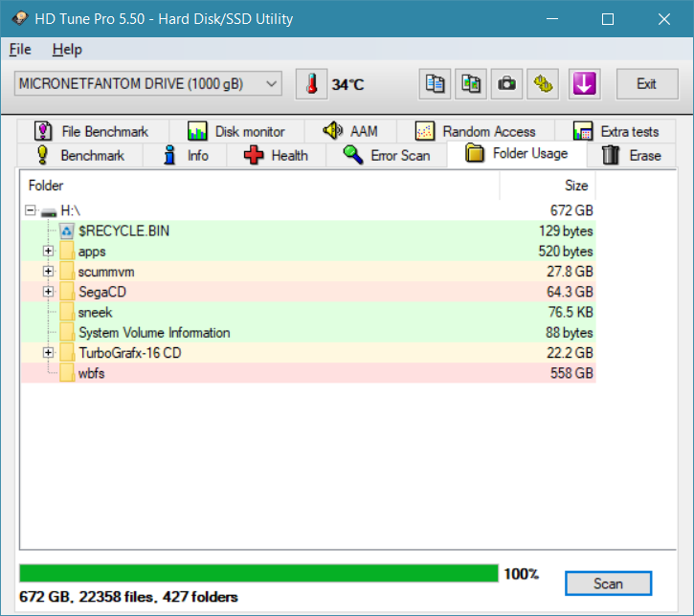Click the scummvm folder icon

[x=67, y=272]
